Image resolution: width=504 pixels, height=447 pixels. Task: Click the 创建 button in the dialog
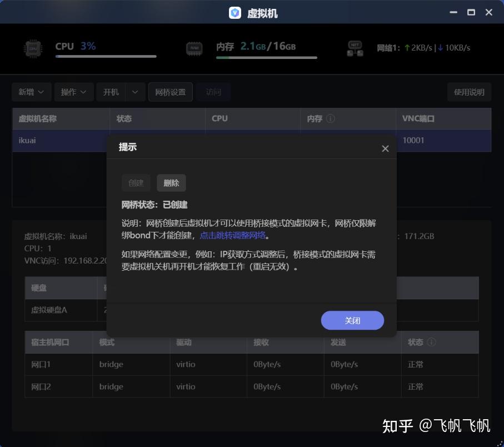(x=136, y=183)
